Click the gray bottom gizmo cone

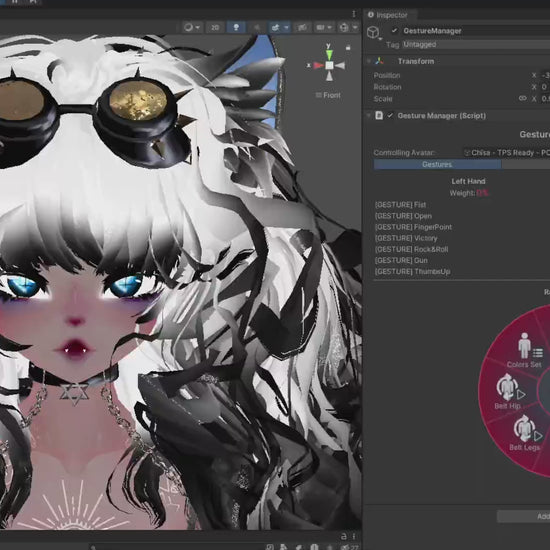(329, 76)
